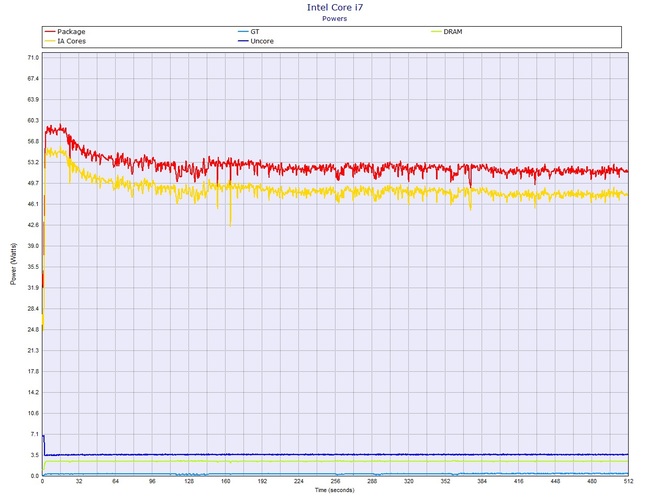Click the dark blue Uncore legend swatch
The height and width of the screenshot is (502, 670).
(x=243, y=41)
